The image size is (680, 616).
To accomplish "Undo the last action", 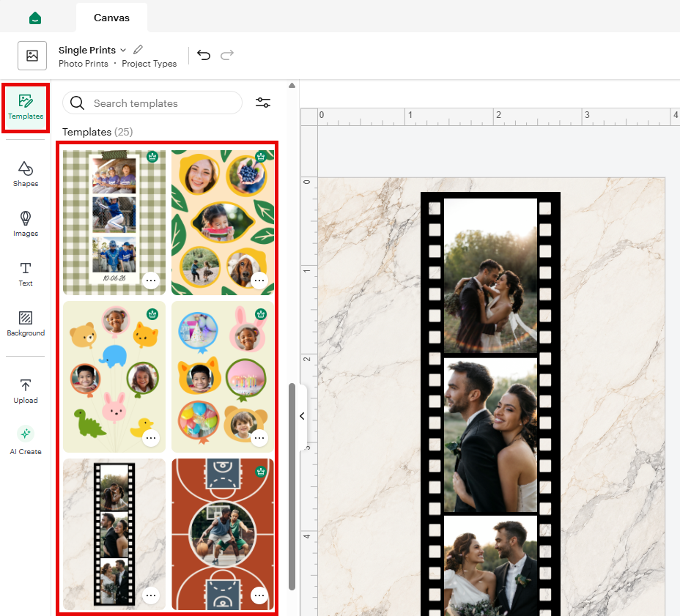I will [204, 55].
